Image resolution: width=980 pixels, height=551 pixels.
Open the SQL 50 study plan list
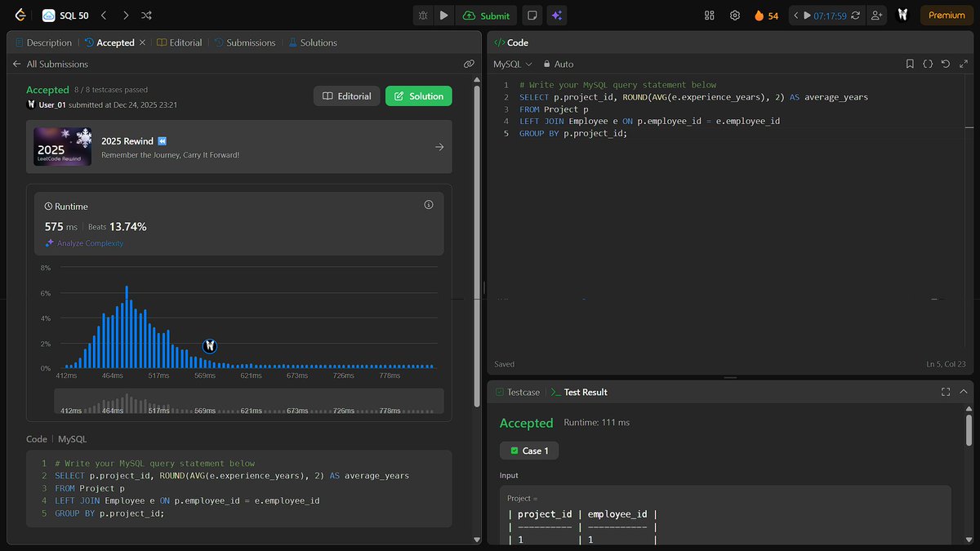coord(65,16)
